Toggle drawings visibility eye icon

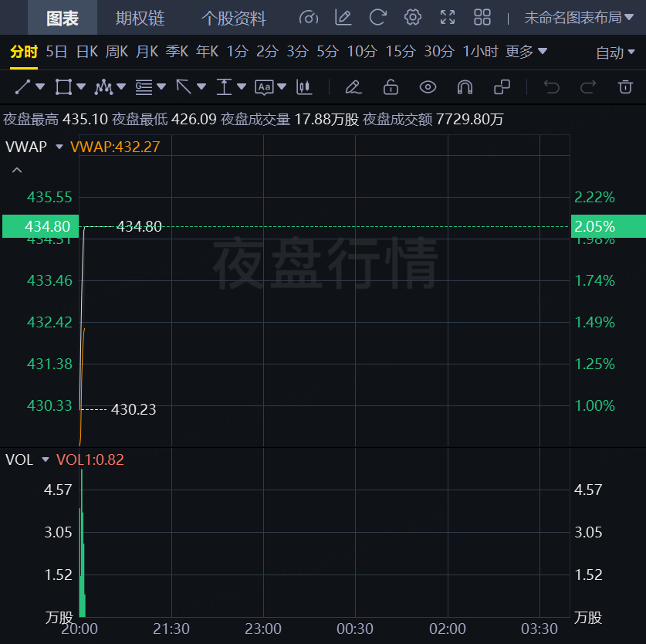pos(428,87)
